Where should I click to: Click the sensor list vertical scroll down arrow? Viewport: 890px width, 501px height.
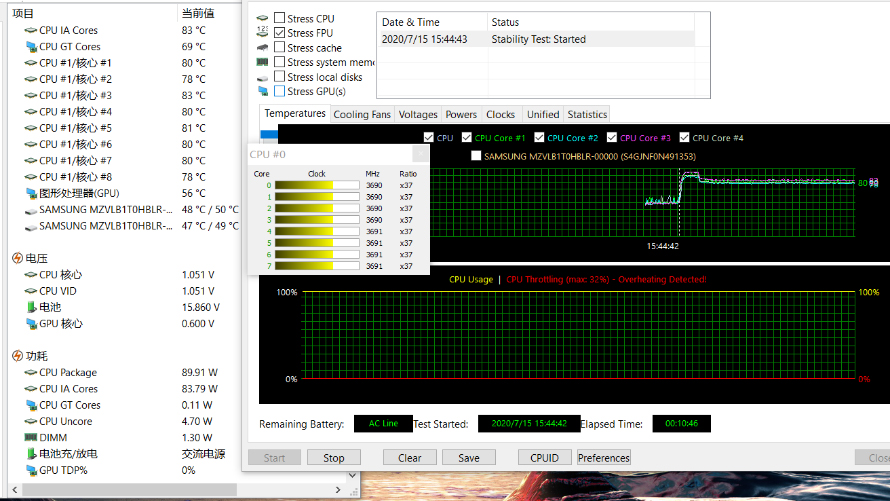click(x=352, y=475)
